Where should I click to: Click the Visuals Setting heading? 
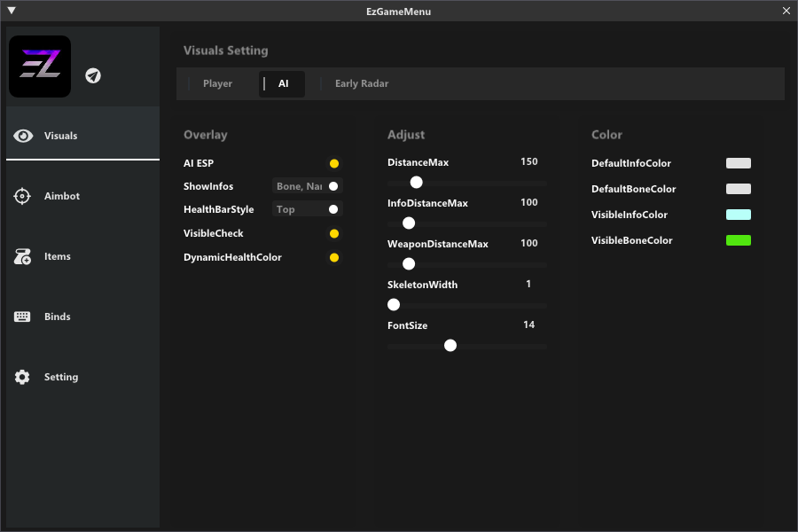(225, 51)
